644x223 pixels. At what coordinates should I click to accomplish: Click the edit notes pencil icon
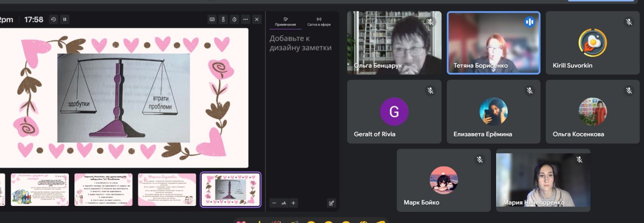coord(331,203)
